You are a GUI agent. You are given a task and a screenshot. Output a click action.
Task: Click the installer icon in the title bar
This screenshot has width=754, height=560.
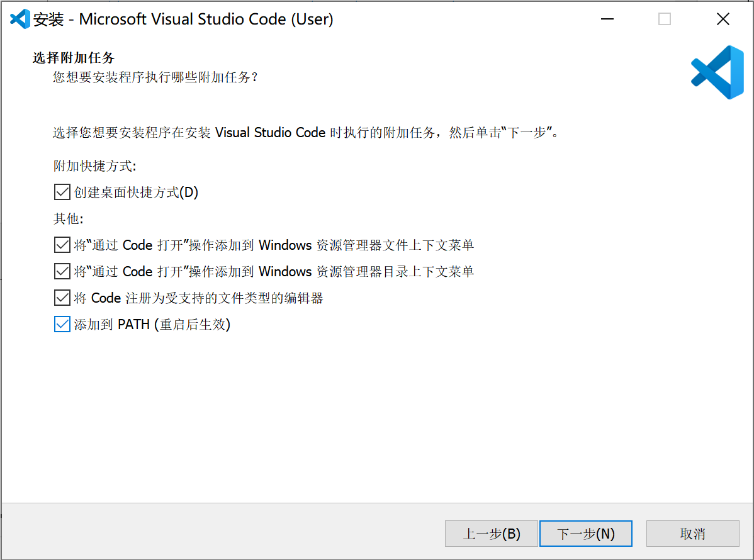pos(18,18)
